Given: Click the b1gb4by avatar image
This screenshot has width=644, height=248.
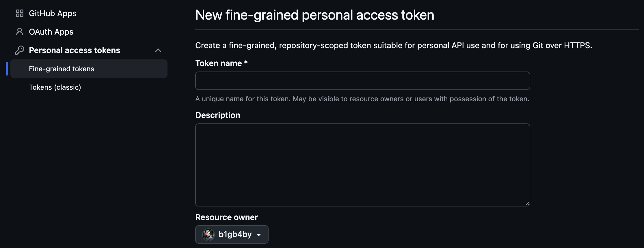Looking at the screenshot, I should [209, 234].
